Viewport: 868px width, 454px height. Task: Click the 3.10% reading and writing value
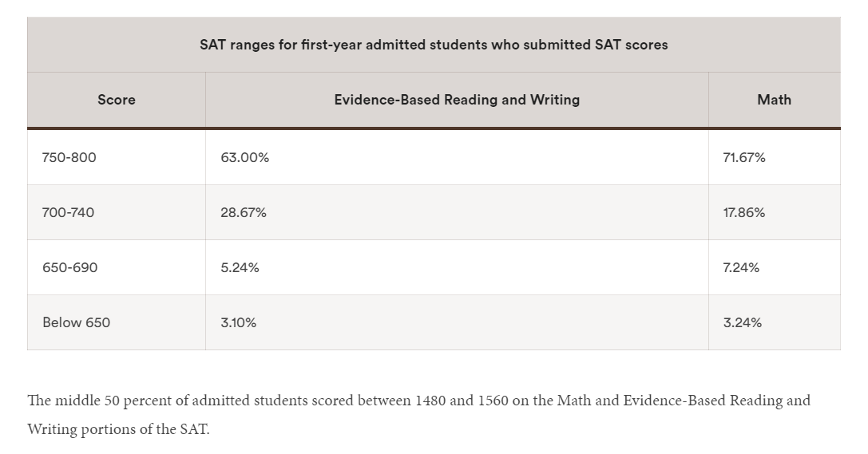[239, 323]
